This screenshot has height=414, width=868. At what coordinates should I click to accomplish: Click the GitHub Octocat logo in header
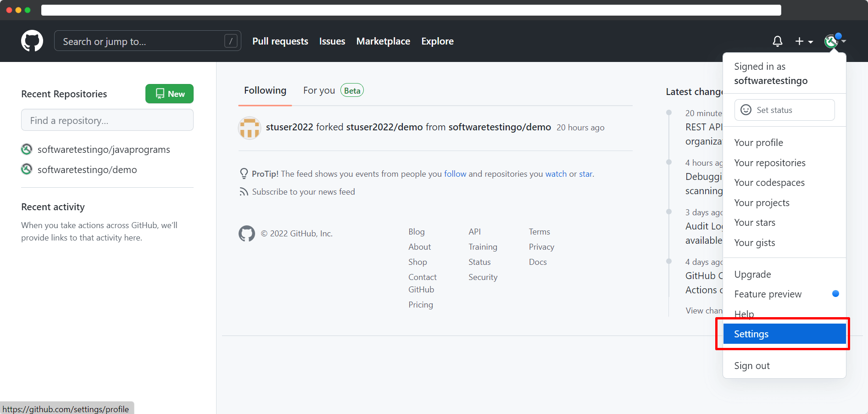32,41
